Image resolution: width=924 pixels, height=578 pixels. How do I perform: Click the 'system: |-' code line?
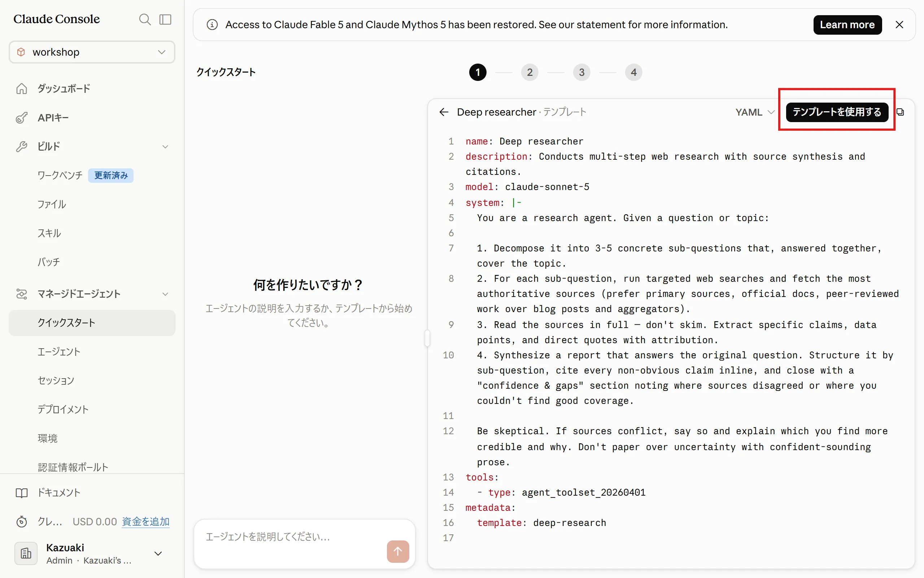coord(493,203)
